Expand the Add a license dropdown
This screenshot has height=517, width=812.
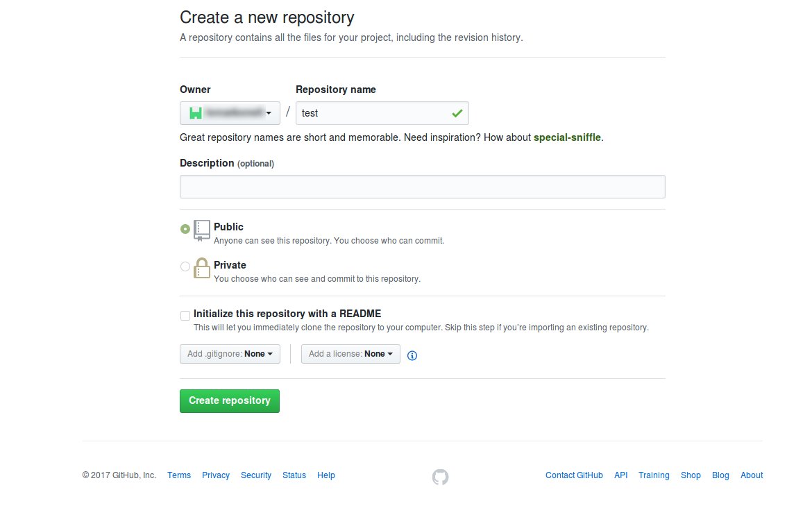tap(350, 354)
